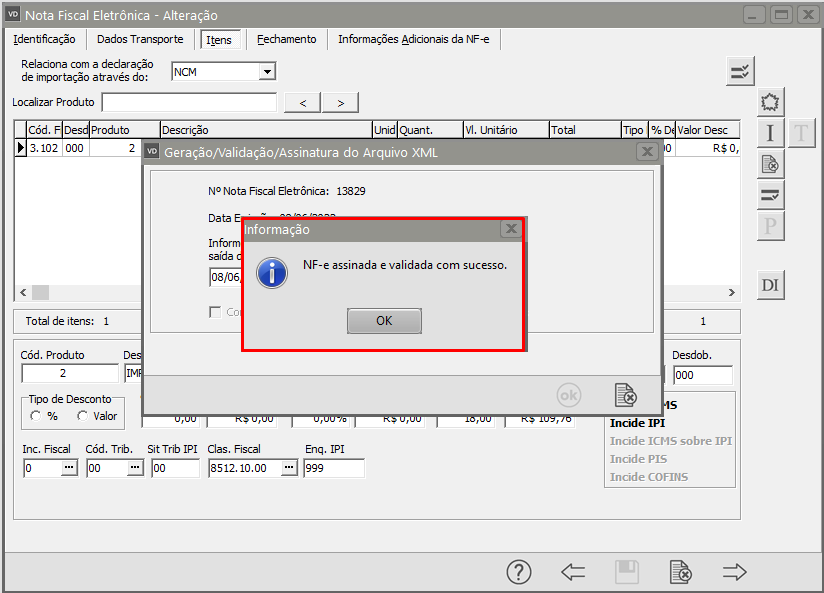Click the document cancel icon in XML window
The height and width of the screenshot is (593, 824).
coord(625,395)
